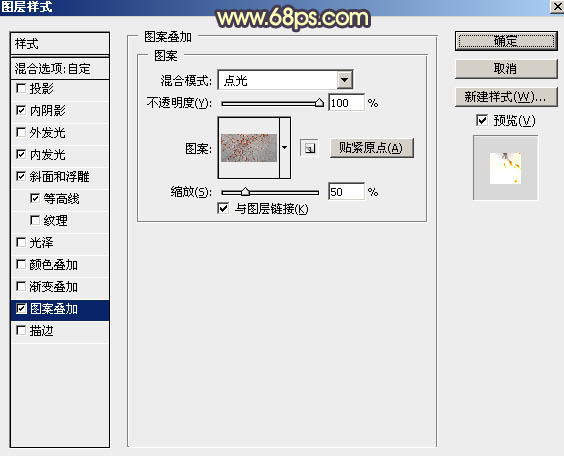Image resolution: width=564 pixels, height=456 pixels.
Task: Click the scale value field showing 50
Action: 346,192
